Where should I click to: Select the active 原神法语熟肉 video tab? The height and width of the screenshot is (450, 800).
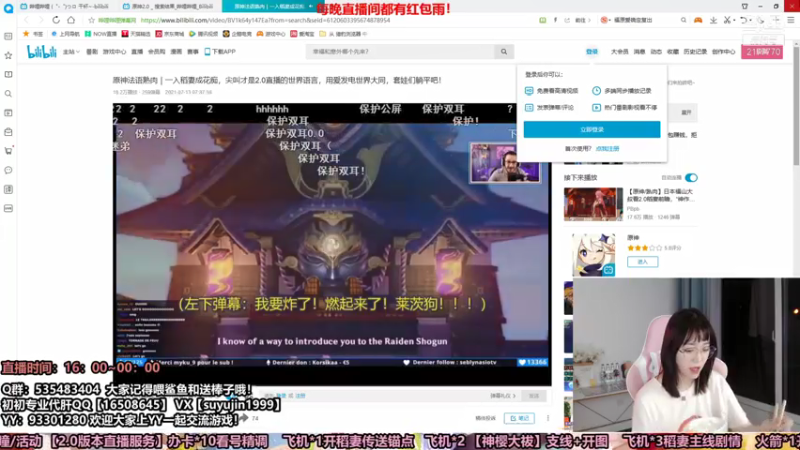(269, 6)
